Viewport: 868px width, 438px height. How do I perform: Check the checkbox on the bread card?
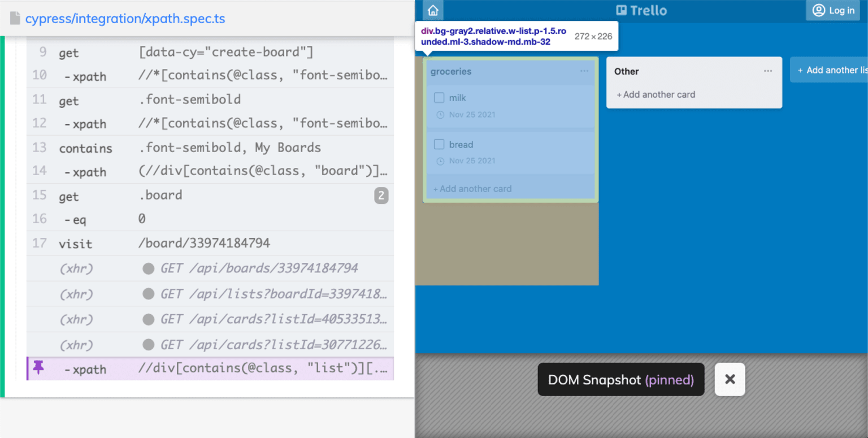pos(439,144)
